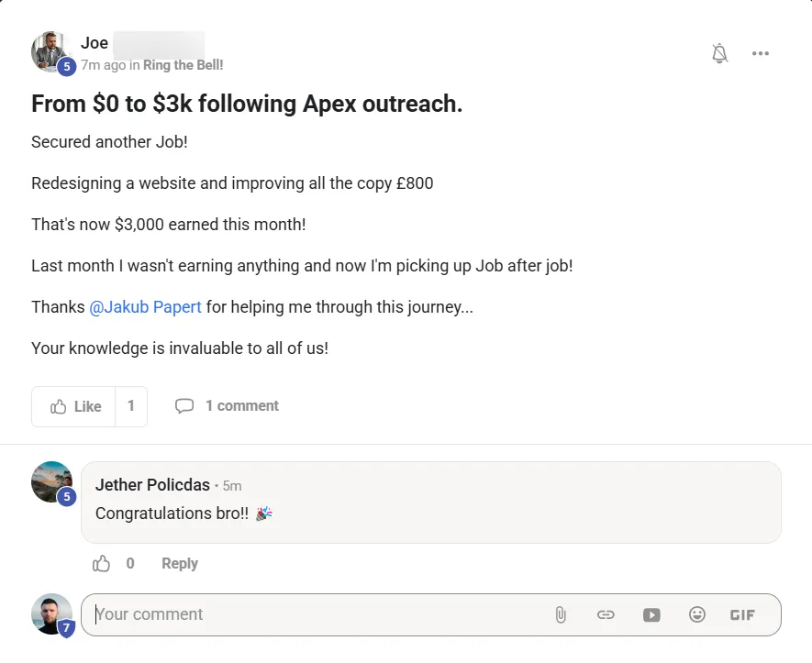
Task: Open the @Jakub Papert mention
Action: 146,307
